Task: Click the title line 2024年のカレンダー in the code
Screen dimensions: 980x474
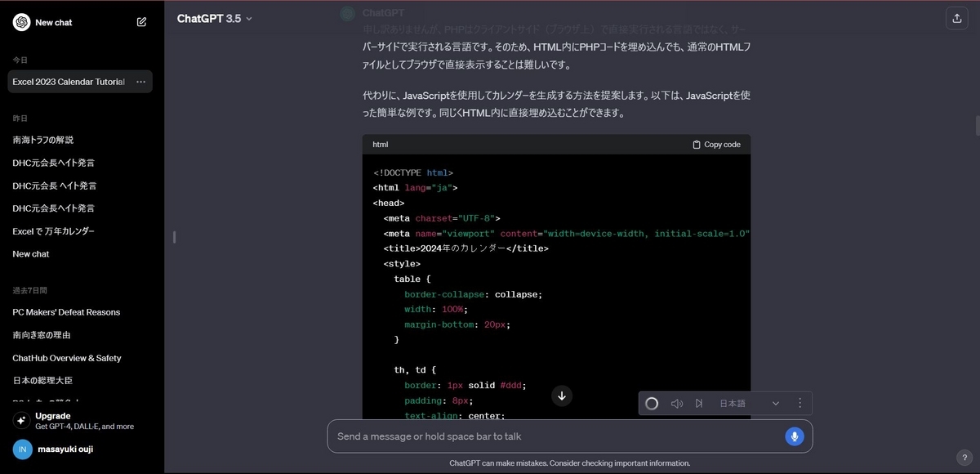Action: (x=466, y=248)
